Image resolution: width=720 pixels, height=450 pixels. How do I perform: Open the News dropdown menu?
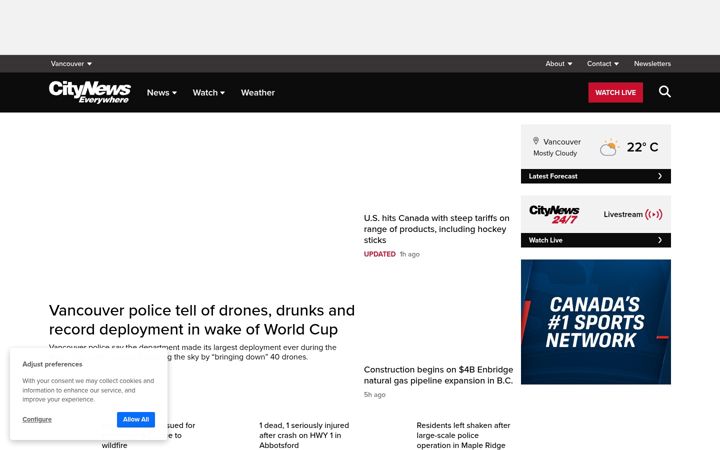(x=162, y=93)
